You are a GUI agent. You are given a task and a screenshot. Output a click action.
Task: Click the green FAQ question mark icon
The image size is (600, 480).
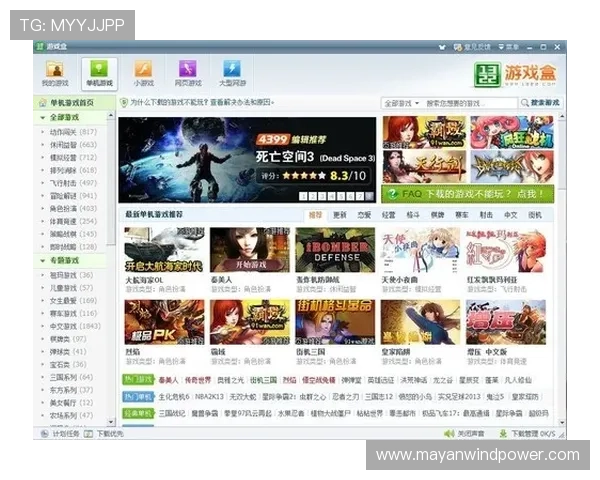(x=393, y=194)
